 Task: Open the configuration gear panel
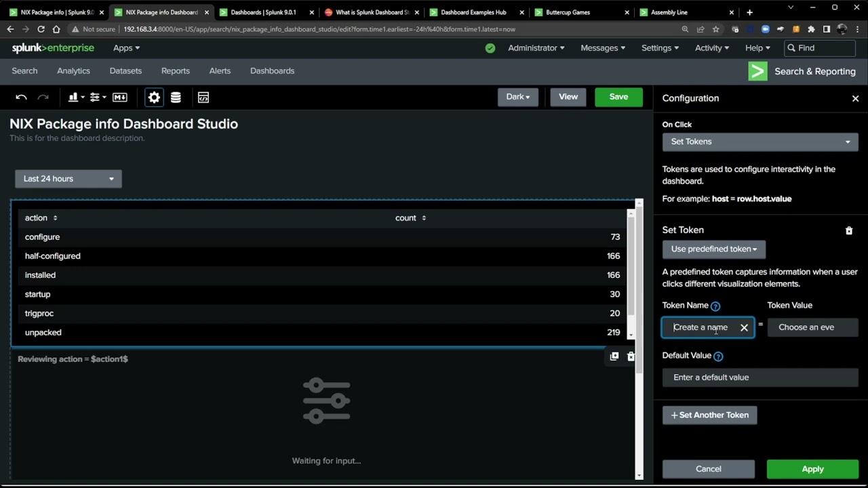(154, 98)
